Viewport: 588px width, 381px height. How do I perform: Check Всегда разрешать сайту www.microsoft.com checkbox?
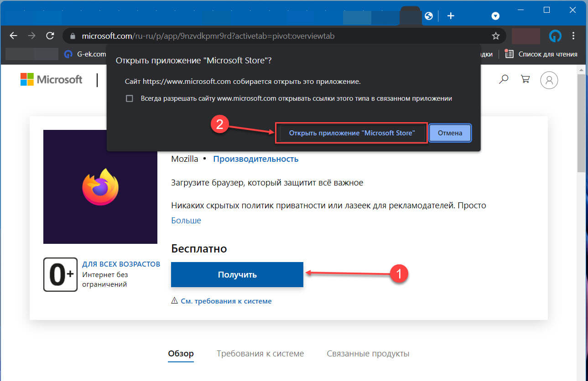pos(130,98)
